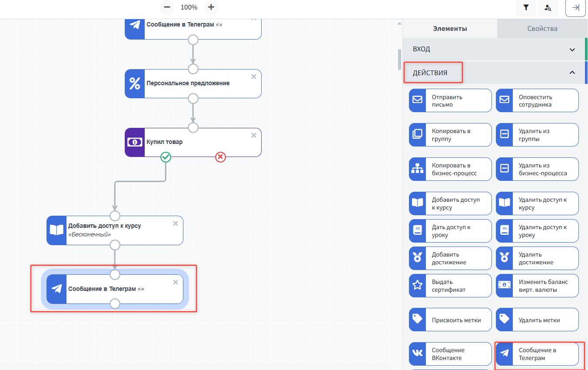Click the zoom out minus button

click(167, 7)
